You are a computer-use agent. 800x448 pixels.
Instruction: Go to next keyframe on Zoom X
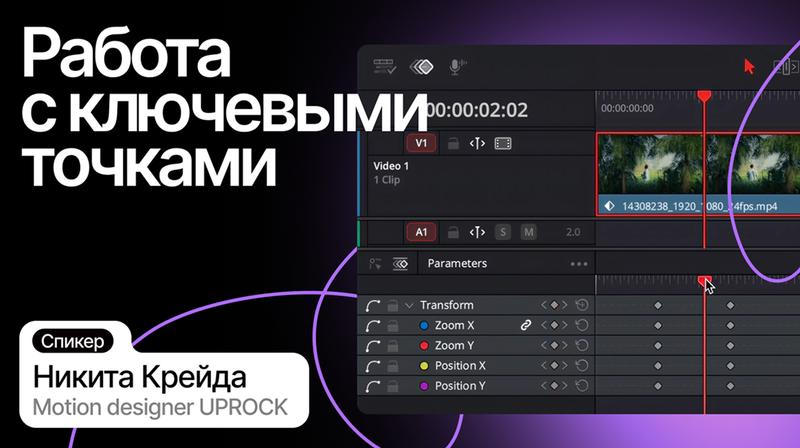[565, 325]
